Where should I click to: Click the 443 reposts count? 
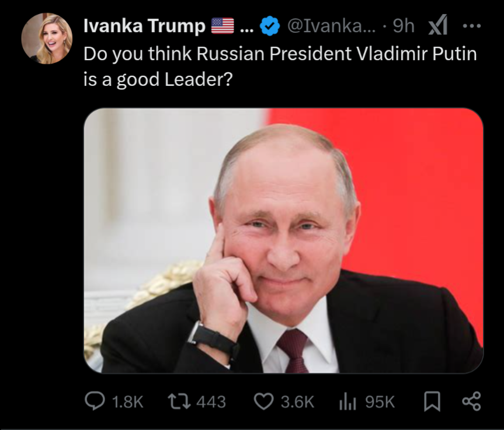click(211, 401)
